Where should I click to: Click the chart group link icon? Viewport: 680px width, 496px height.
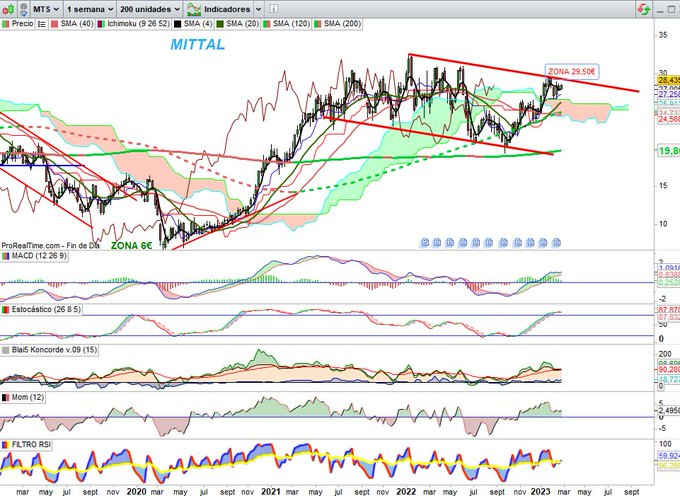(24, 9)
